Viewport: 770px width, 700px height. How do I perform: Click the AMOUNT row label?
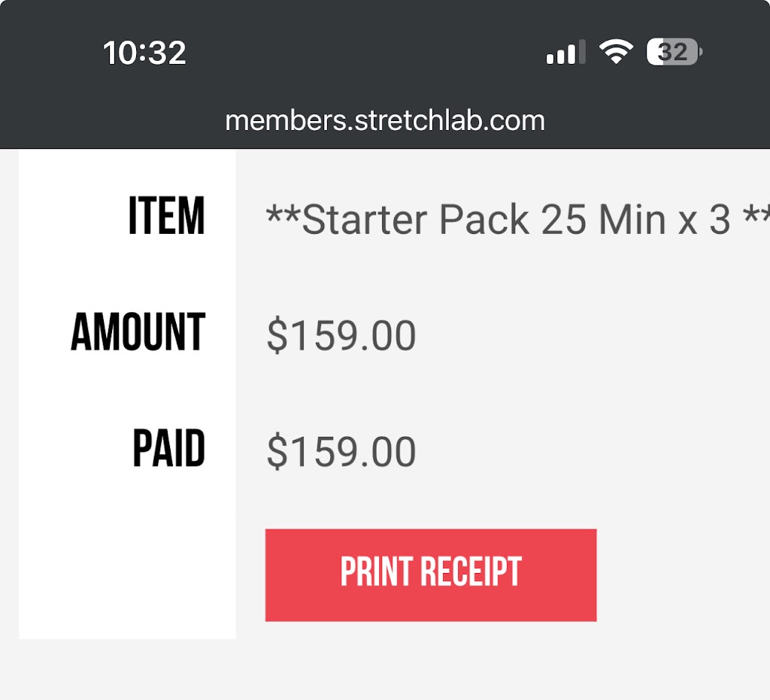pos(138,333)
